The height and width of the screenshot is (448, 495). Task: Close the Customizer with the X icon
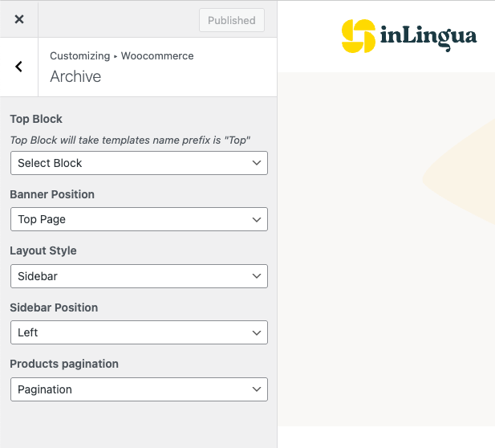pos(19,20)
